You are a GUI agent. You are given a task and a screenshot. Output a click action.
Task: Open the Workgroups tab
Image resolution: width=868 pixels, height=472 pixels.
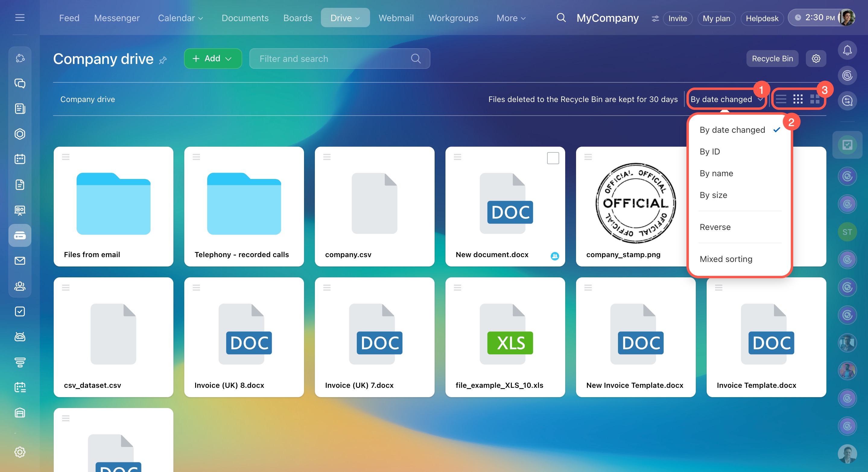pos(453,18)
